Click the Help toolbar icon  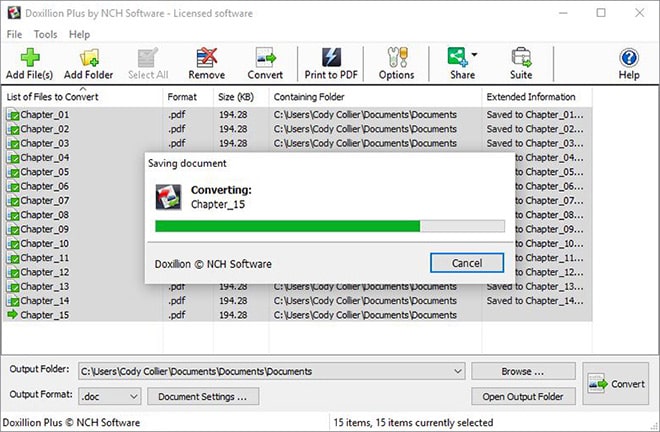(x=629, y=58)
